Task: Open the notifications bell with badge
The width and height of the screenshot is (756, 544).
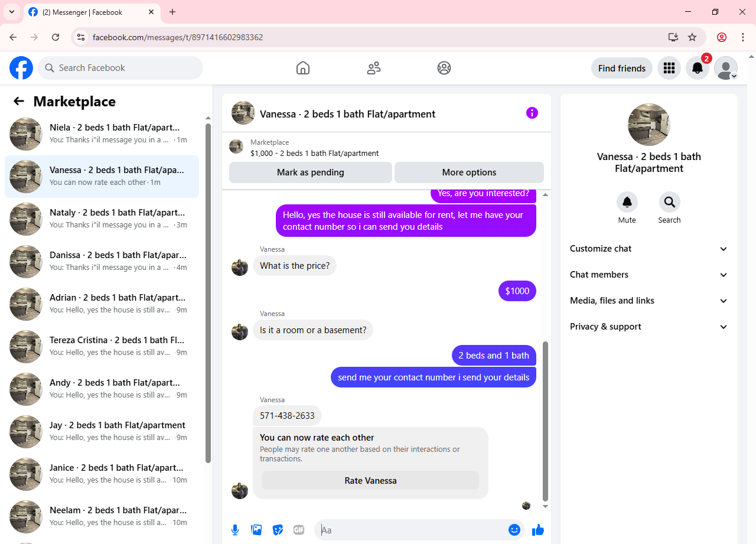Action: [x=698, y=68]
